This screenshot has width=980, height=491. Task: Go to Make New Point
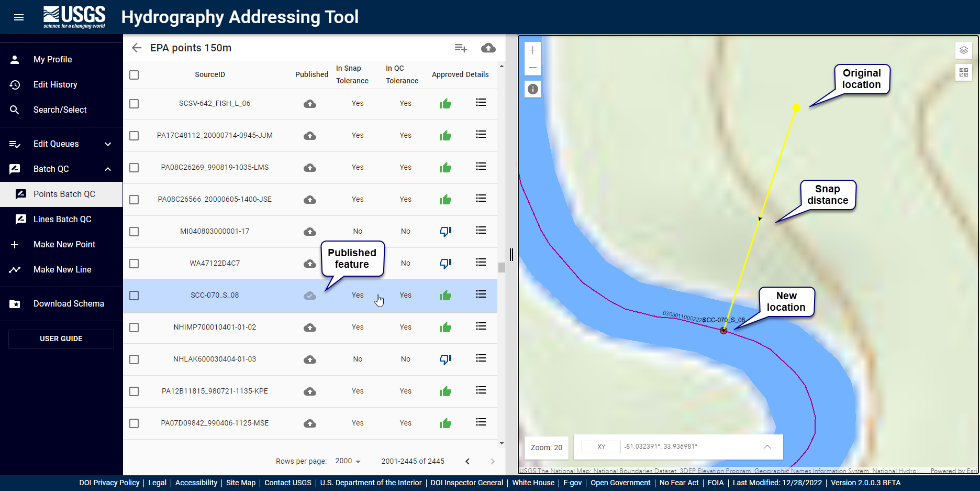[x=64, y=245]
